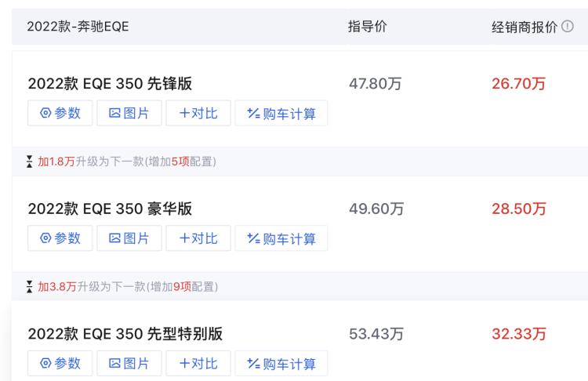The height and width of the screenshot is (381, 588).
Task: Add EQE 350 先锋版 to 对比
Action: 198,113
